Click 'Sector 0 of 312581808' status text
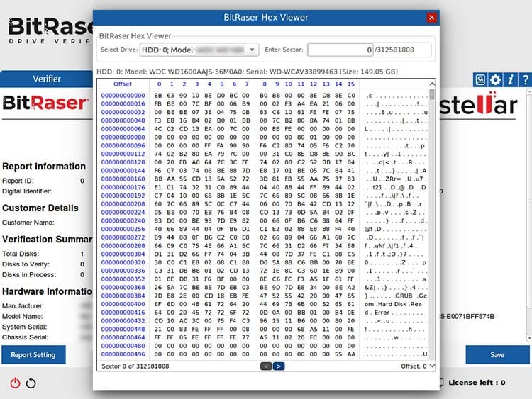The width and height of the screenshot is (532, 399). click(135, 366)
